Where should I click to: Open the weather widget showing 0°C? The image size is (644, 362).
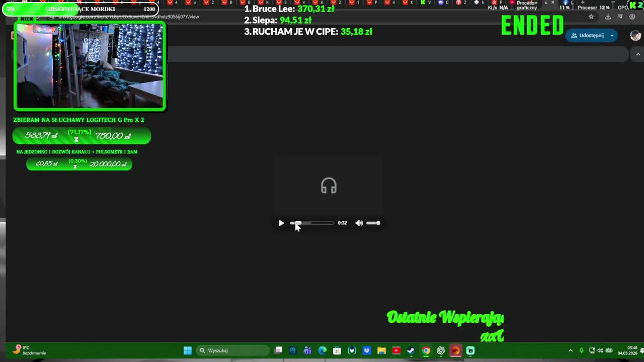click(x=30, y=350)
